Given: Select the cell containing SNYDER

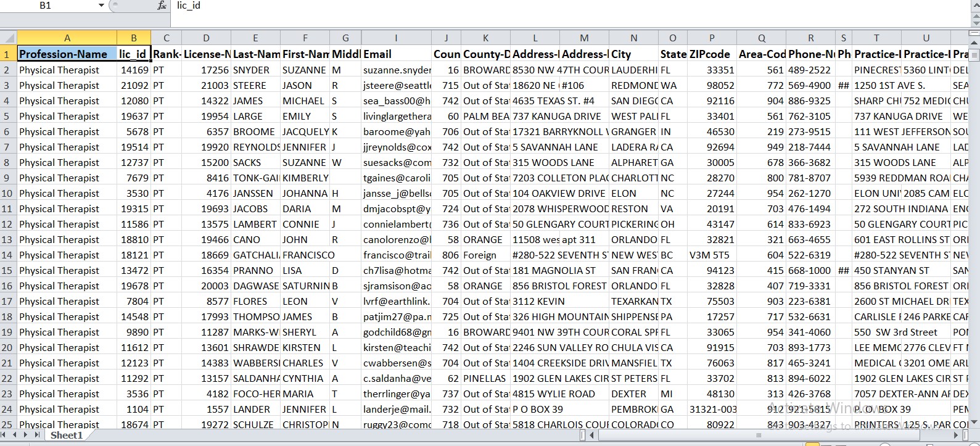Looking at the screenshot, I should pyautogui.click(x=255, y=70).
